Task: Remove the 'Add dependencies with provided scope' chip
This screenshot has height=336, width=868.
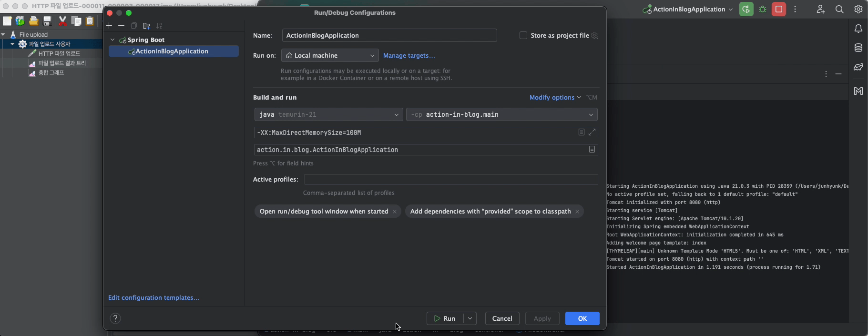Action: 577,212
